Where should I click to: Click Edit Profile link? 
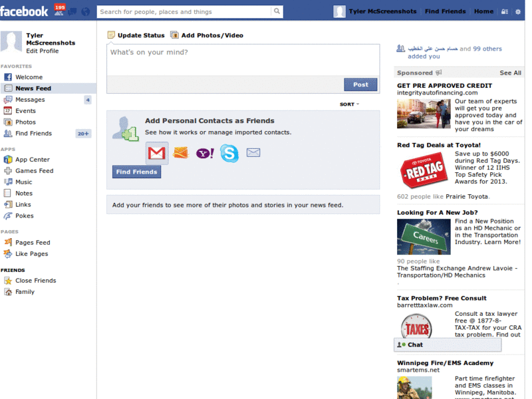click(43, 51)
